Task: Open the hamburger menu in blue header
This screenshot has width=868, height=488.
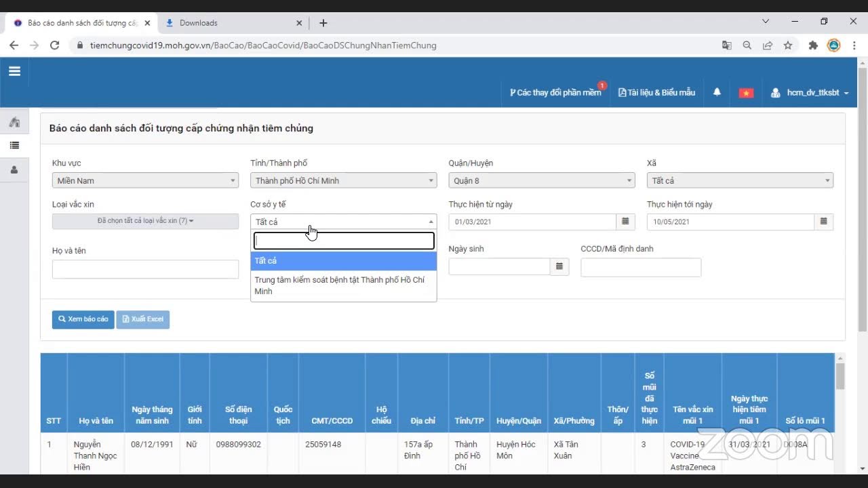Action: tap(14, 71)
